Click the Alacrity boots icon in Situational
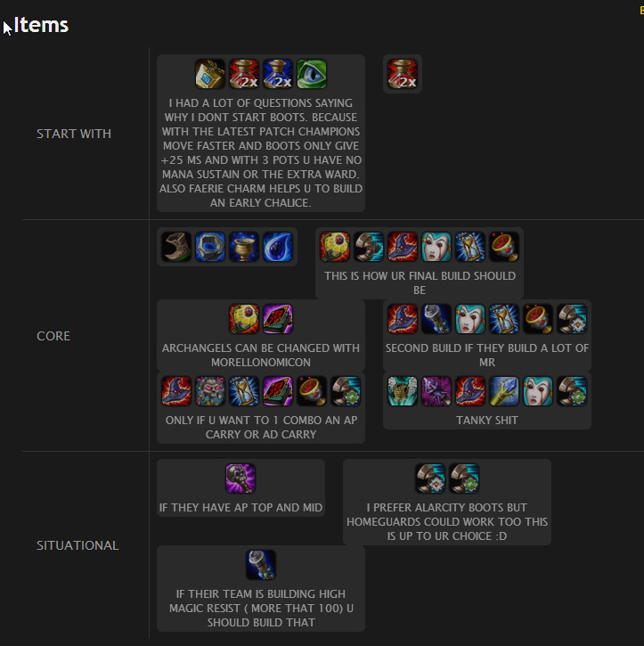Screen dimensions: 644x646 430,478
